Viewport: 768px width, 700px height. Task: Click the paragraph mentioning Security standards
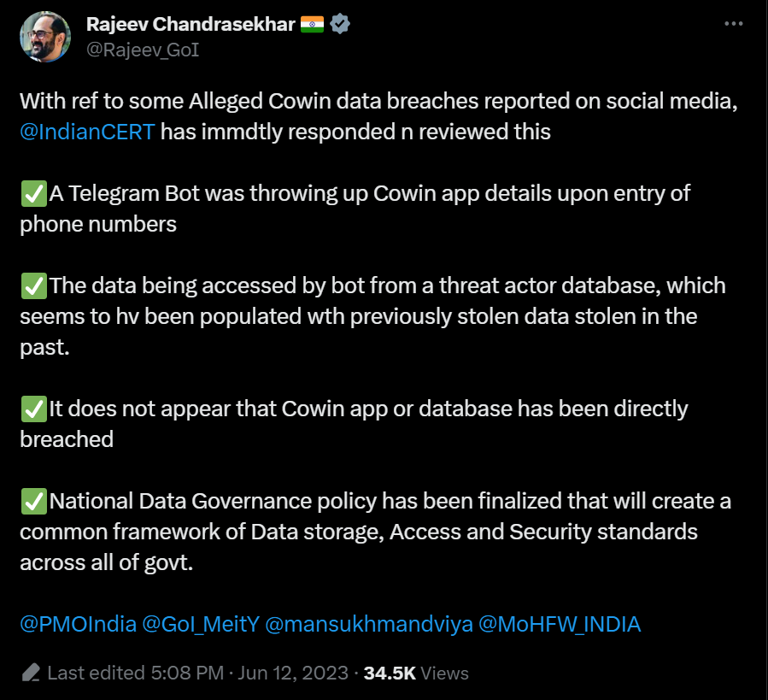tap(374, 532)
